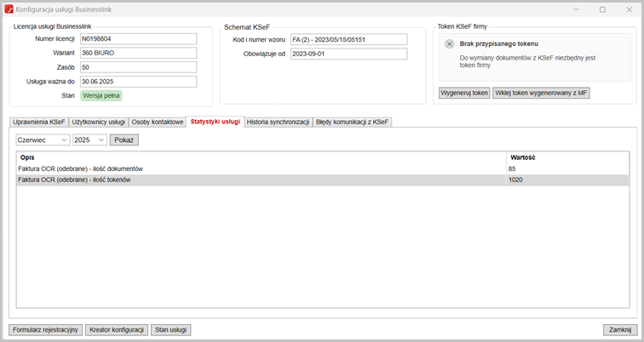The height and width of the screenshot is (342, 644).
Task: Open the year dropdown showing 2025
Action: pos(89,140)
